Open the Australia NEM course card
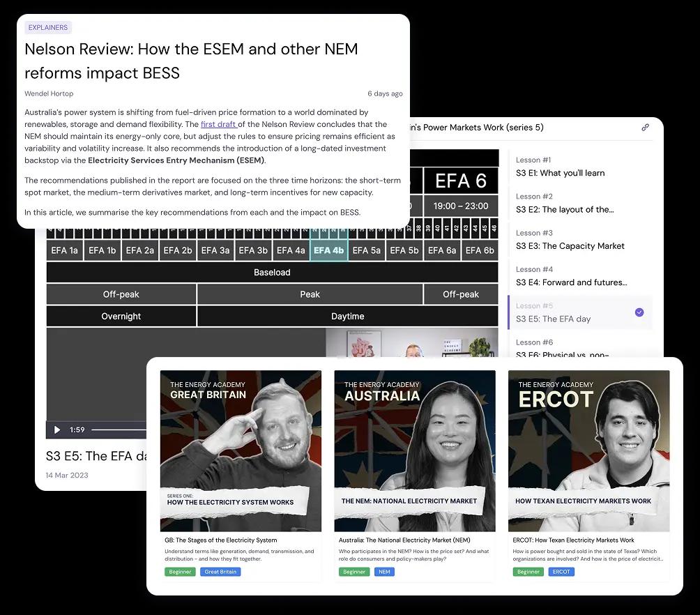This screenshot has width=700, height=615. coord(414,450)
